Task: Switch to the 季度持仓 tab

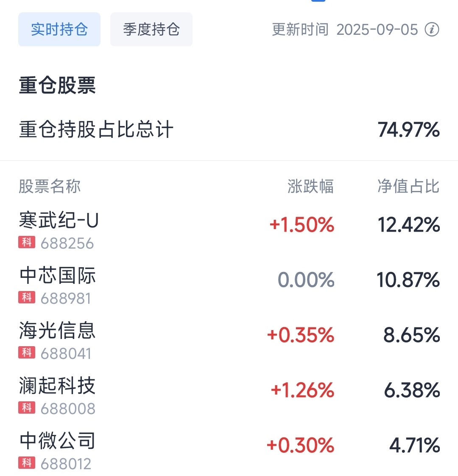Action: [151, 29]
